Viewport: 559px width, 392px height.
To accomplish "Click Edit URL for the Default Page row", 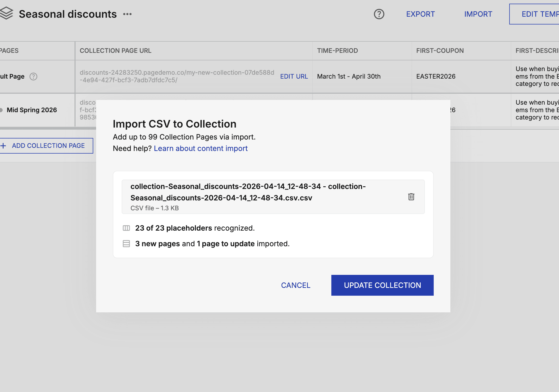I will [294, 76].
